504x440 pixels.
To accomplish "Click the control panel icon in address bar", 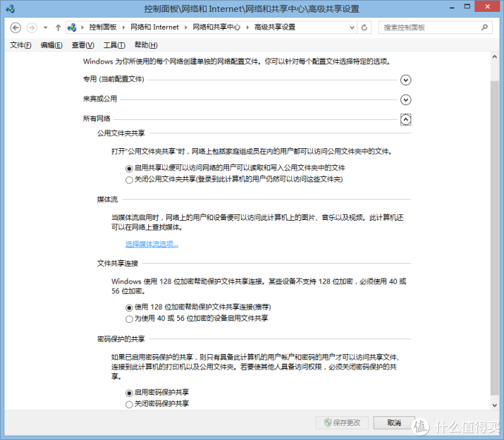I will pos(72,27).
